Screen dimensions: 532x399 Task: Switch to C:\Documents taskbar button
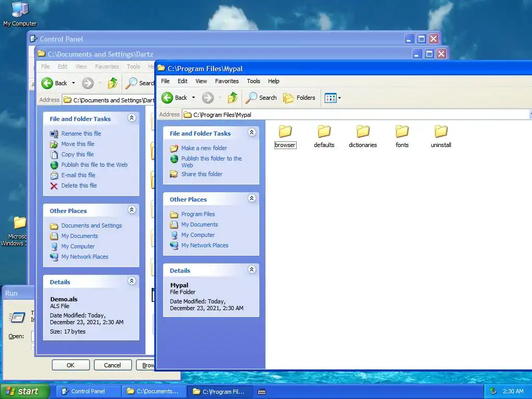pyautogui.click(x=154, y=391)
